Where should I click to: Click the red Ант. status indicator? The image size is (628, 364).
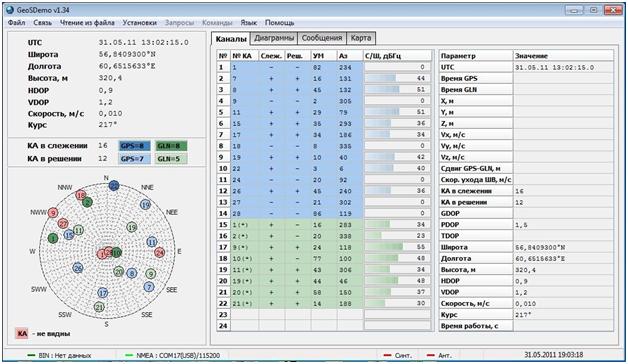tap(431, 355)
